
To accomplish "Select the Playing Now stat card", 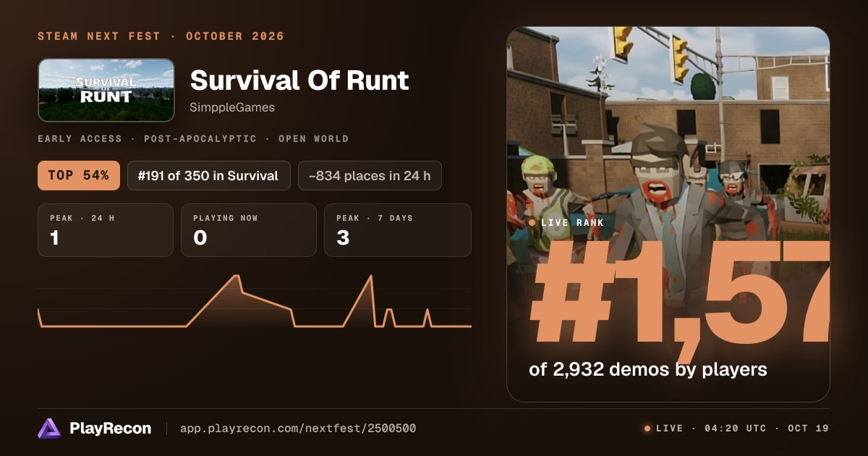I will (x=249, y=230).
